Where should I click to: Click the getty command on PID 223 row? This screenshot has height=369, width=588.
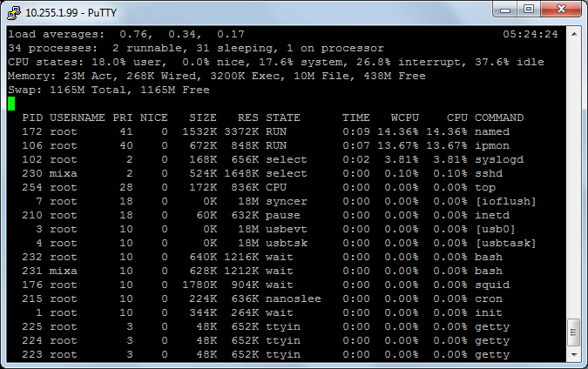pos(492,355)
